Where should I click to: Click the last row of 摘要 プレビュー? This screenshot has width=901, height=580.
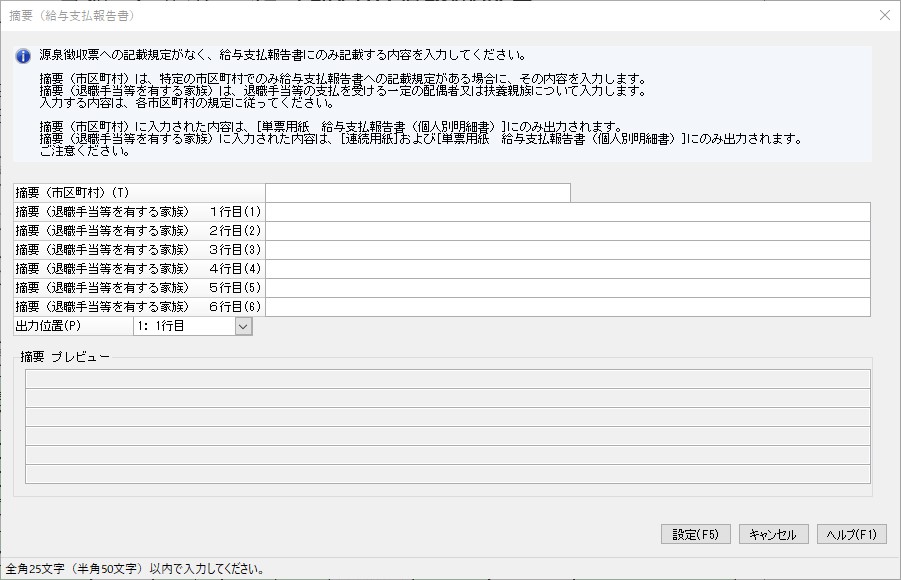[x=447, y=474]
